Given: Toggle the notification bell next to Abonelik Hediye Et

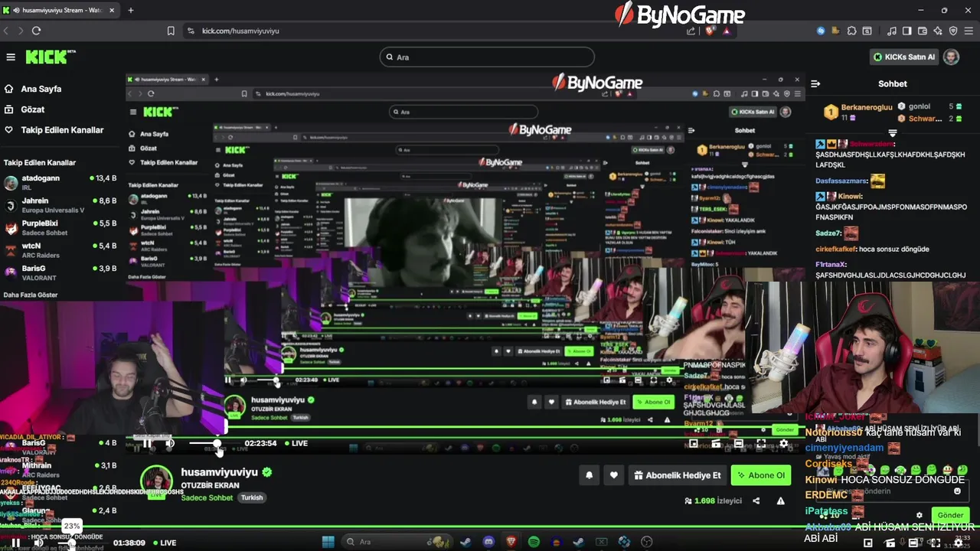Looking at the screenshot, I should tap(589, 475).
